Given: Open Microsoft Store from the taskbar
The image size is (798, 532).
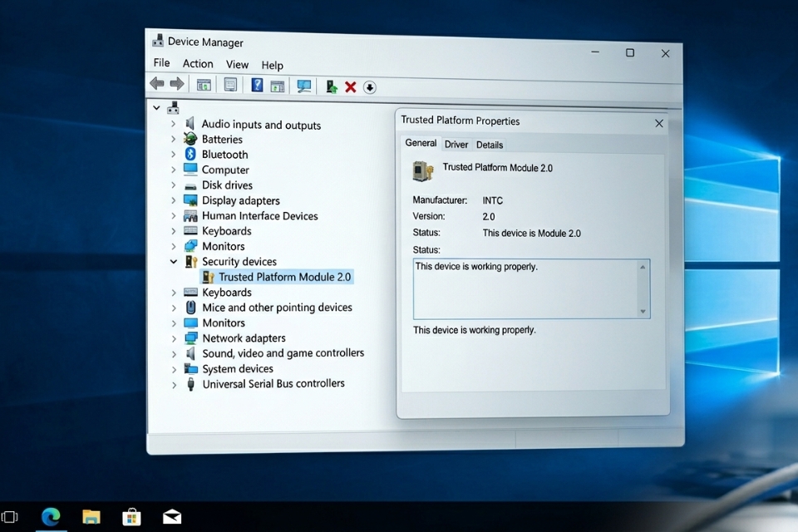Looking at the screenshot, I should (132, 517).
